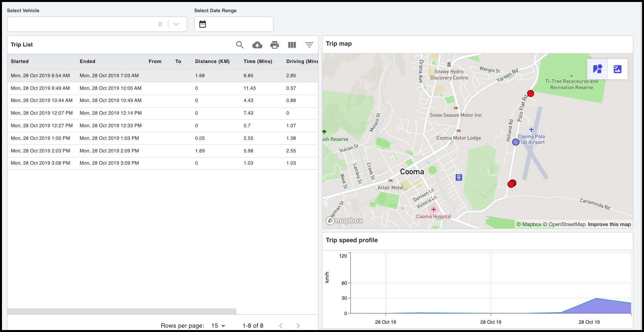Select the trip started at 2:03 PM

[x=40, y=151]
